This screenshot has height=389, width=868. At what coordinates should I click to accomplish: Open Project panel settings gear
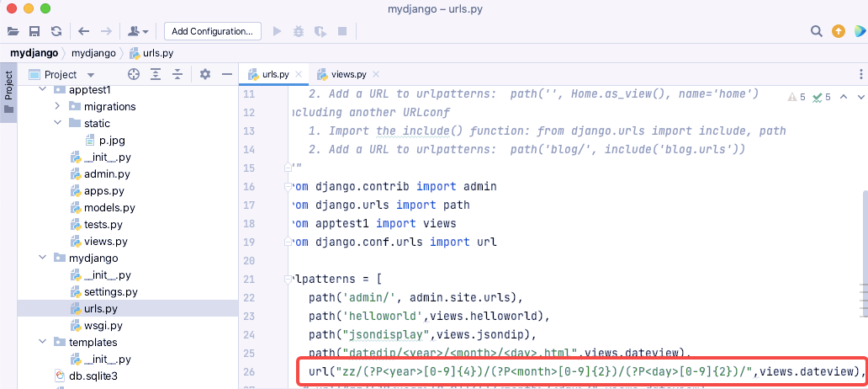[x=205, y=74]
